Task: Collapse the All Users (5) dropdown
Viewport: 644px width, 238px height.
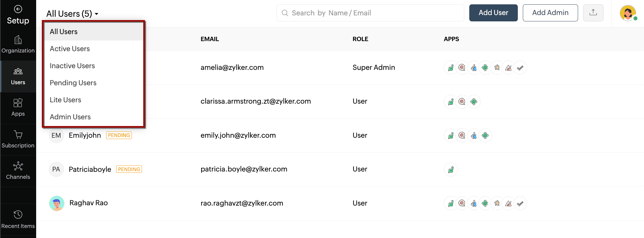Action: pyautogui.click(x=72, y=14)
